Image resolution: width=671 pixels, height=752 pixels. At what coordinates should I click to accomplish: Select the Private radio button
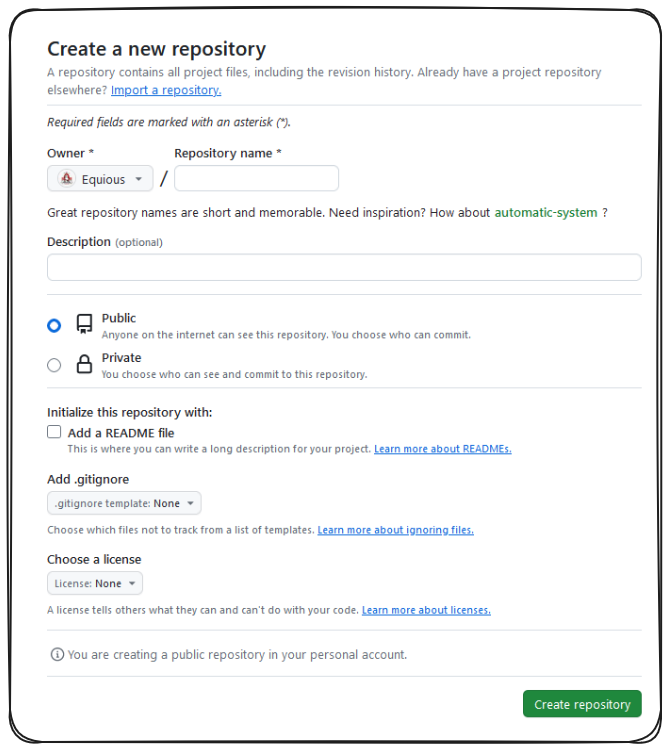pos(54,365)
